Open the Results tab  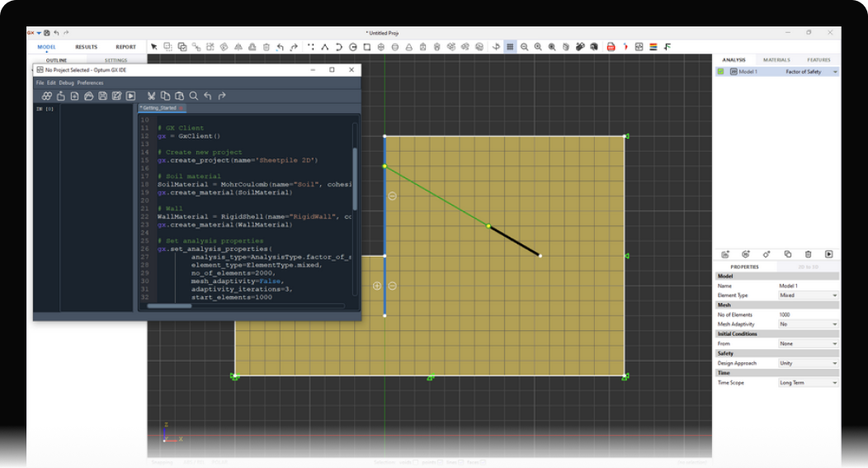(x=87, y=47)
